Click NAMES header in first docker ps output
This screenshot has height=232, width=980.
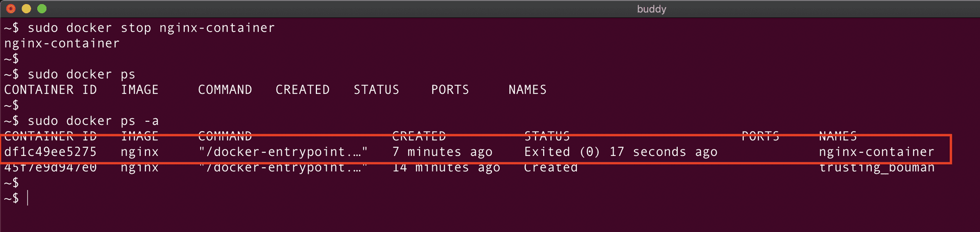coord(527,90)
